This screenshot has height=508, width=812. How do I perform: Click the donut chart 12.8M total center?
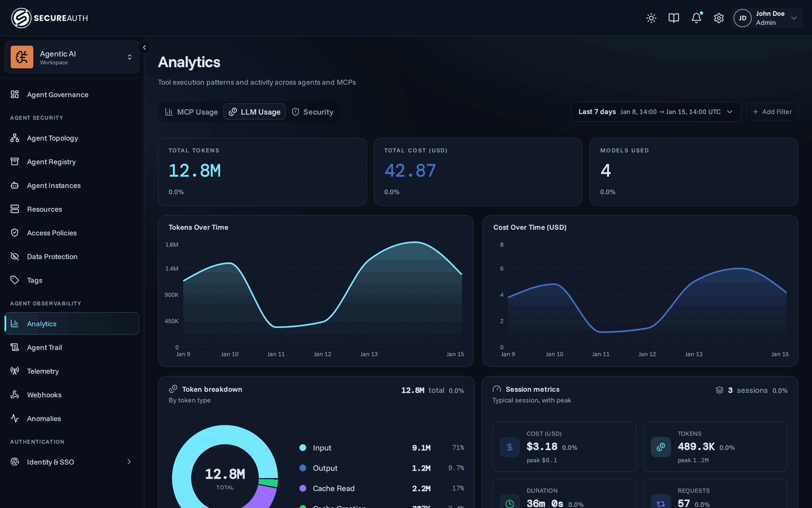pyautogui.click(x=225, y=478)
